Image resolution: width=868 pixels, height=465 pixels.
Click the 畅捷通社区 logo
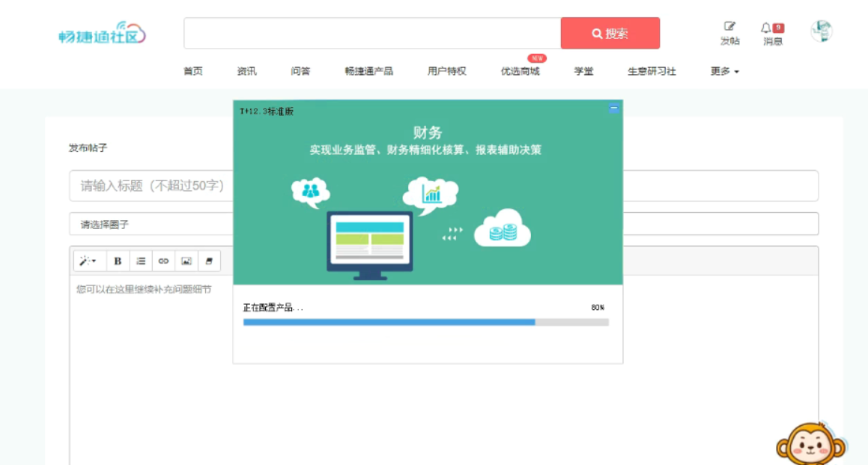[102, 33]
